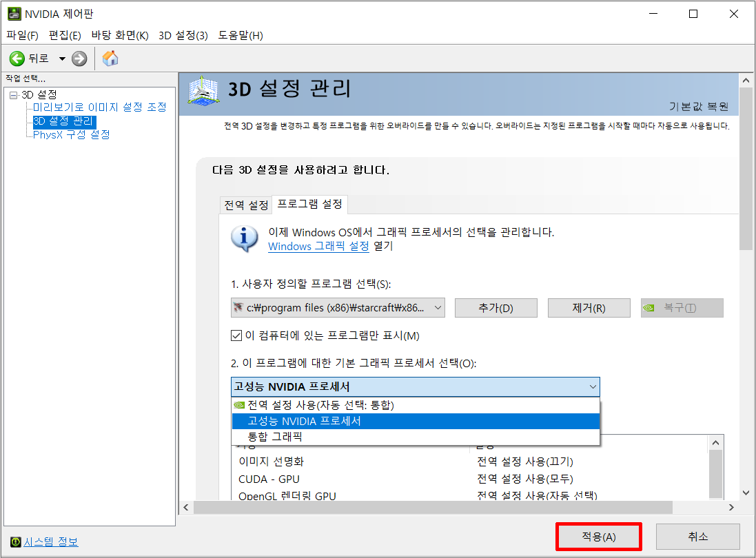Open the 도움말(H) menu
756x558 pixels.
pos(240,35)
